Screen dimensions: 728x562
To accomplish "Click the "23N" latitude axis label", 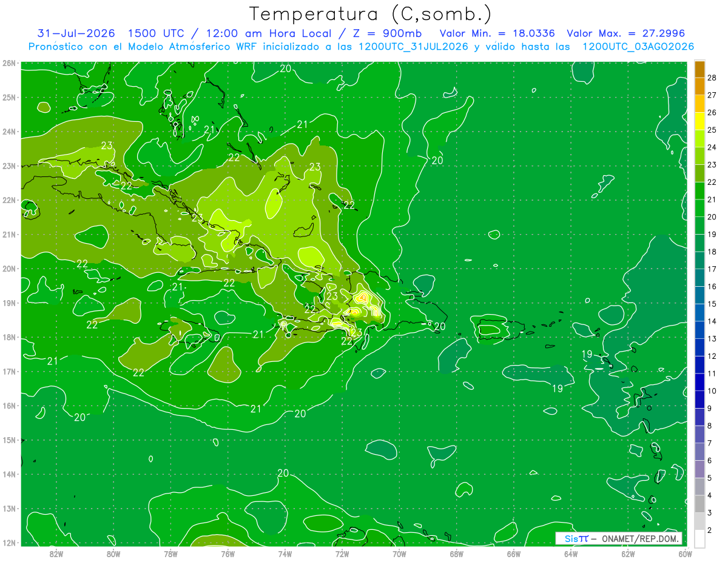I will [x=9, y=166].
